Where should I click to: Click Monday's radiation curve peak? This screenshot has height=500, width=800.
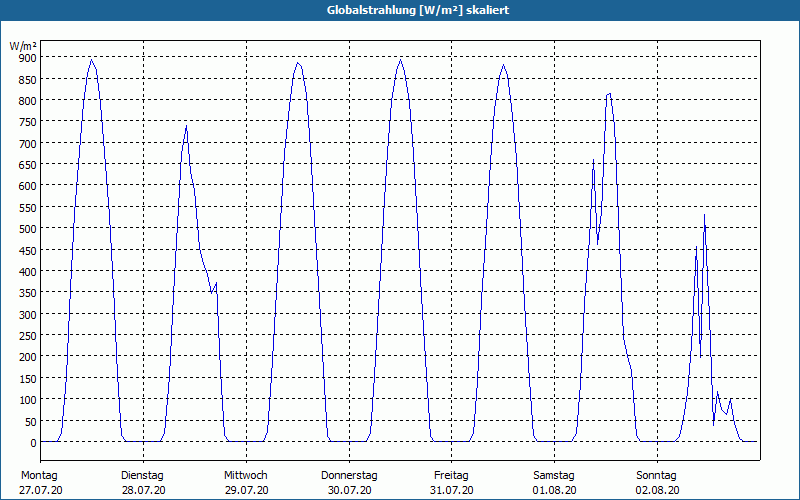click(x=92, y=60)
